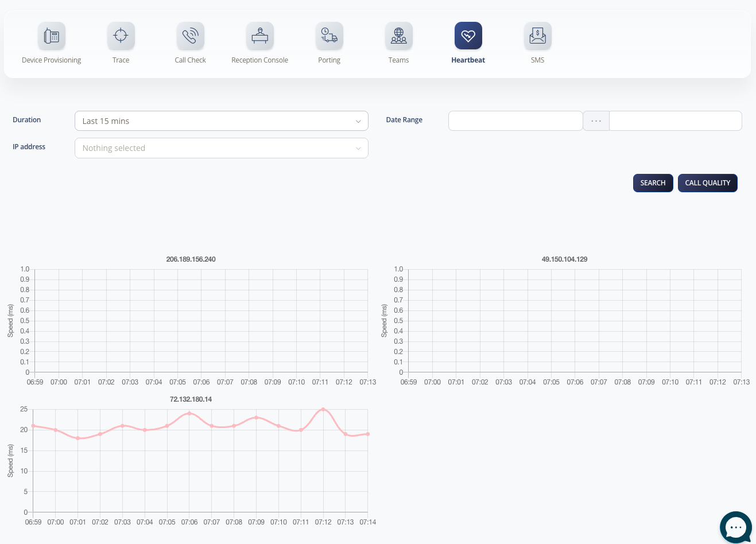756x544 pixels.
Task: Click the Heartbeat tab label
Action: click(x=468, y=60)
